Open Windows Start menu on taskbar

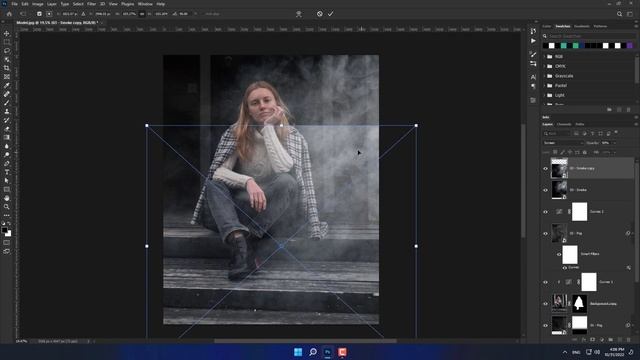pyautogui.click(x=298, y=352)
